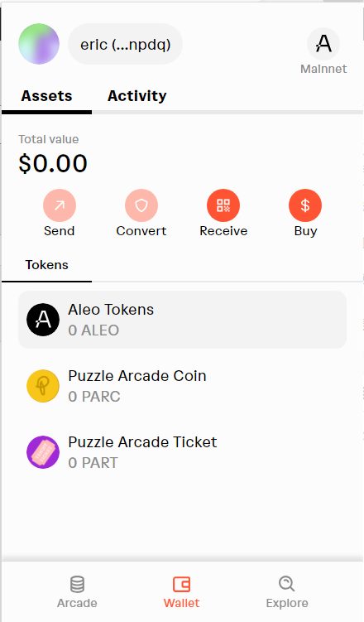This screenshot has width=364, height=622.
Task: Select the Tokens sub-tab
Action: tap(46, 265)
